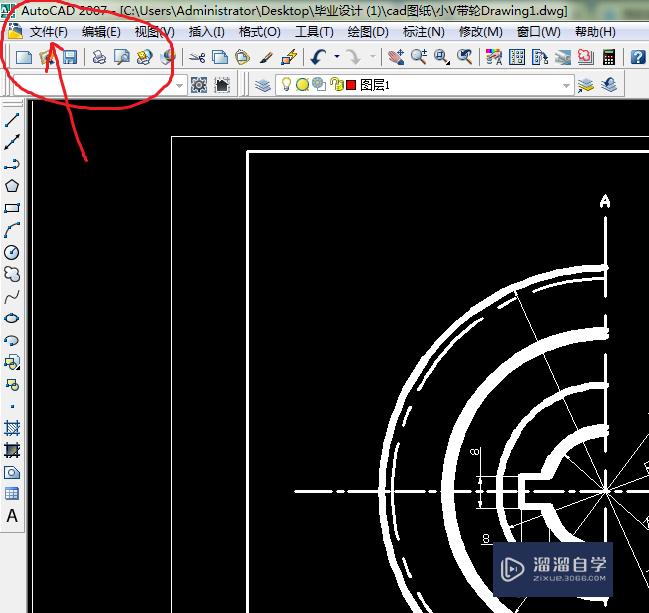The width and height of the screenshot is (649, 613).
Task: Expand the 图层1 layer dropdown
Action: tap(566, 86)
